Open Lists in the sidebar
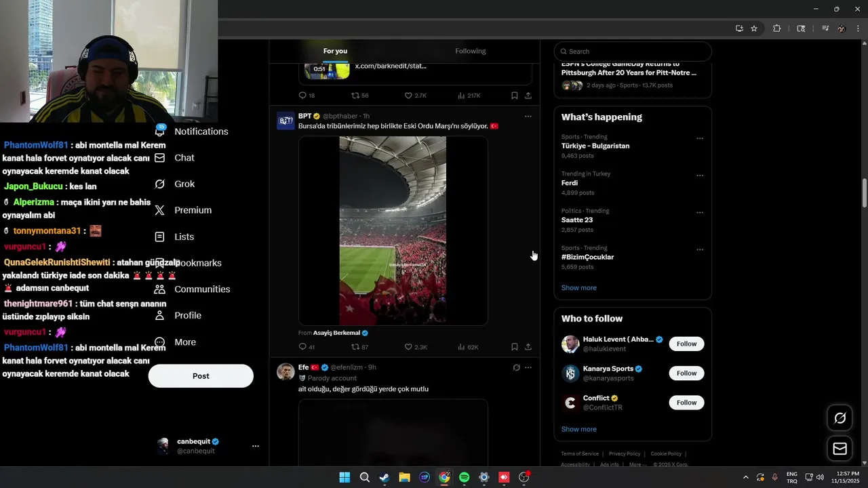The height and width of the screenshot is (488, 868). tap(175, 237)
